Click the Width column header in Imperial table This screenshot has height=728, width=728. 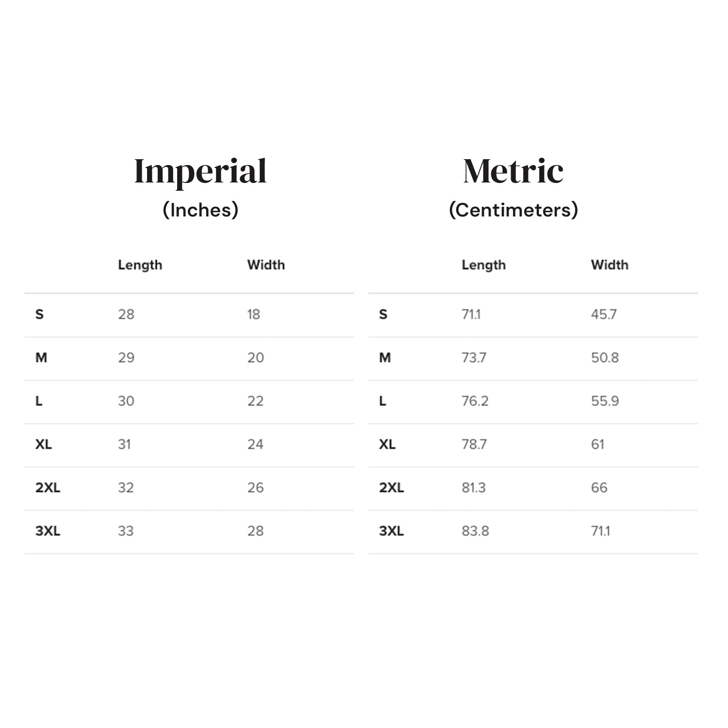(x=266, y=265)
